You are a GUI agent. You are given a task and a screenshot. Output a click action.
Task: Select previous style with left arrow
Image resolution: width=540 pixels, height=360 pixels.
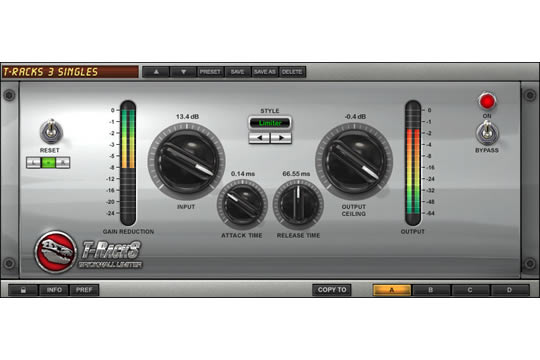[x=259, y=138]
